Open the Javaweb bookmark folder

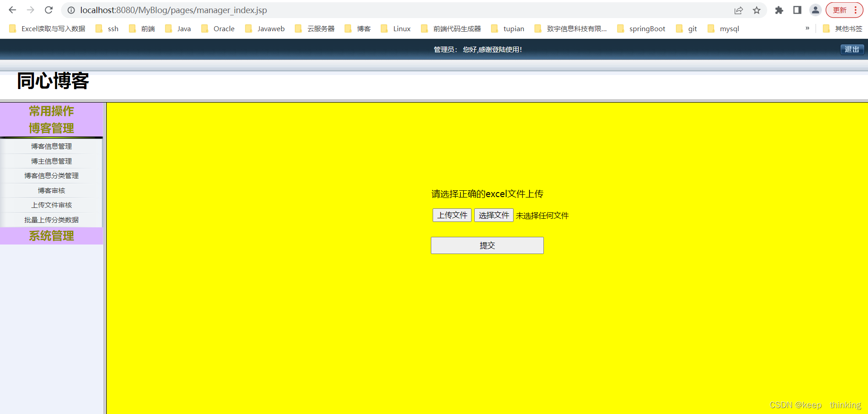[x=265, y=28]
